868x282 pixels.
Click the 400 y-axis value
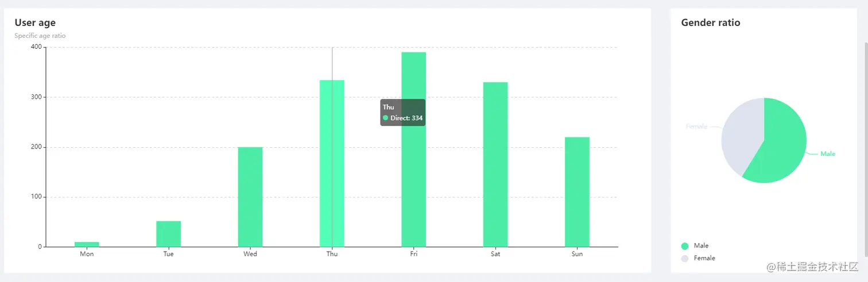[36, 47]
